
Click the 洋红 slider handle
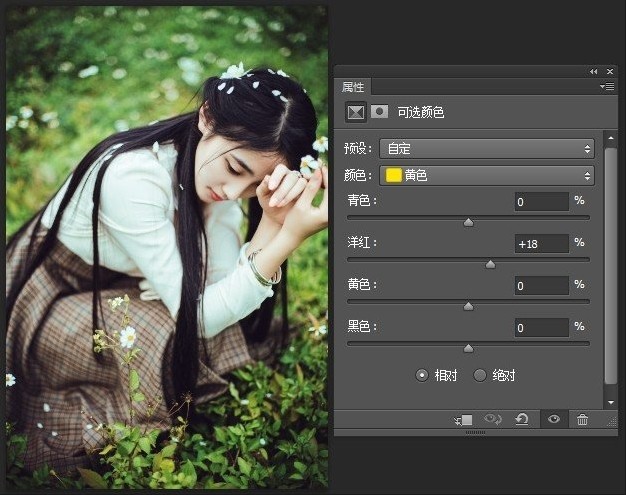coord(490,264)
